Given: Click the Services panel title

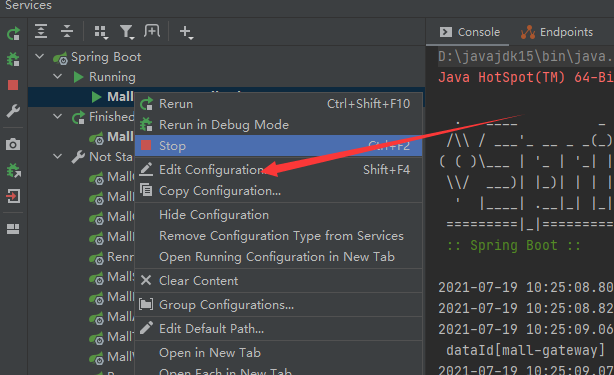Looking at the screenshot, I should pyautogui.click(x=28, y=5).
